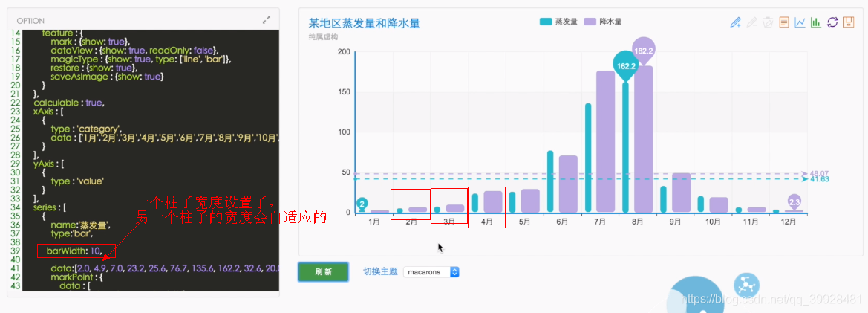Screen dimensions: 868x313
Task: Click the purple restore arrows icon
Action: pos(832,22)
